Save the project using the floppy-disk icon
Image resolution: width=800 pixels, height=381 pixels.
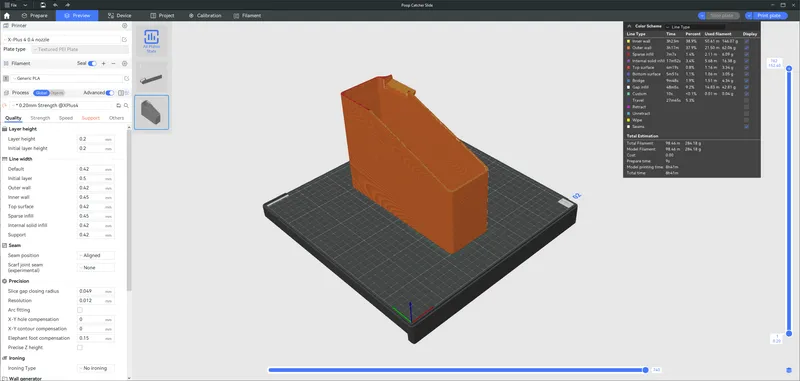tap(43, 5)
